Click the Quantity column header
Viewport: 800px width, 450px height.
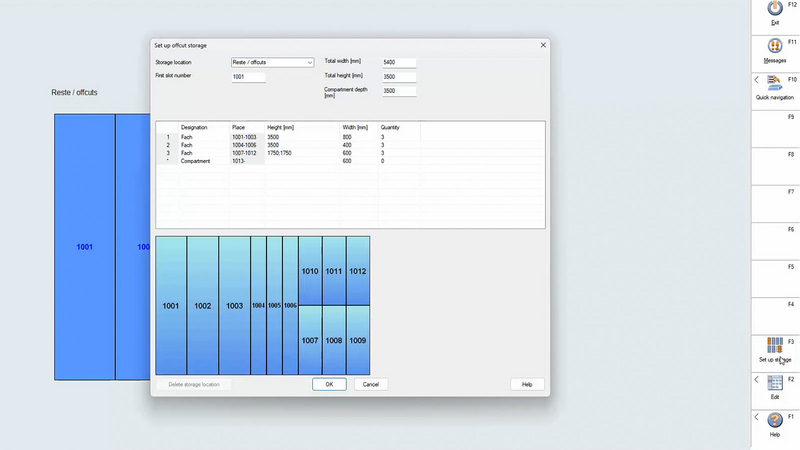point(390,128)
